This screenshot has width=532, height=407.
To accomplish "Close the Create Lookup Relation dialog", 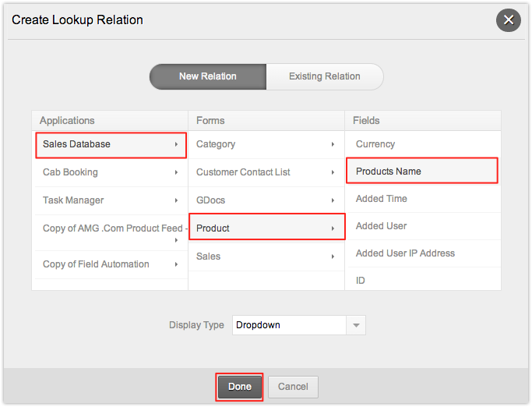I will [508, 20].
